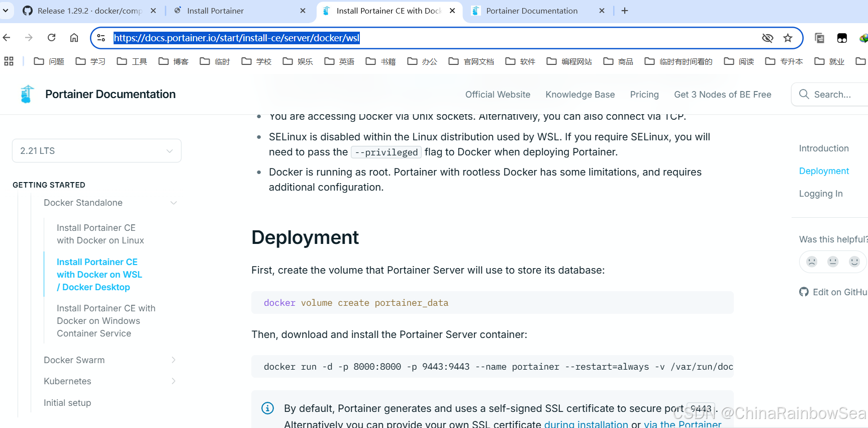Open the 工具 bookmark folder

132,61
